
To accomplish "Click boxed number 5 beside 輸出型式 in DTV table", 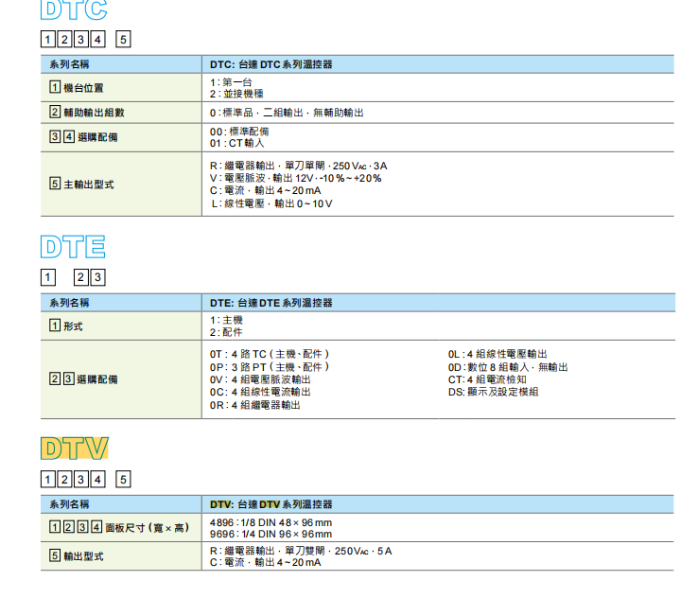I will point(55,555).
